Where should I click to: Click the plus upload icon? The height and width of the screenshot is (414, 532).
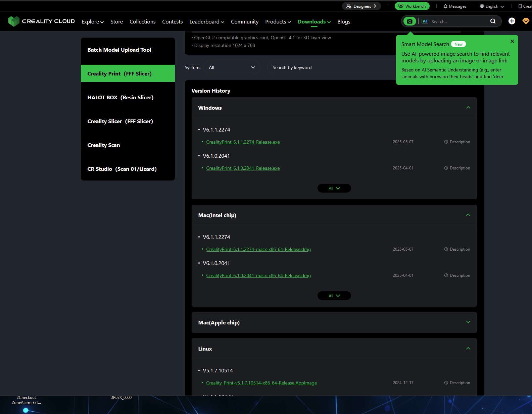click(x=512, y=21)
